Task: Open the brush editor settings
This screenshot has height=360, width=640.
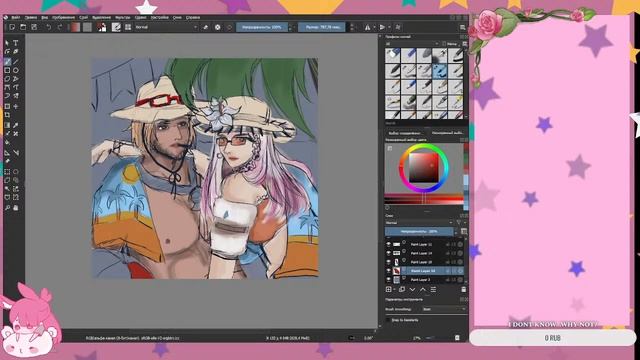Action: click(x=116, y=27)
